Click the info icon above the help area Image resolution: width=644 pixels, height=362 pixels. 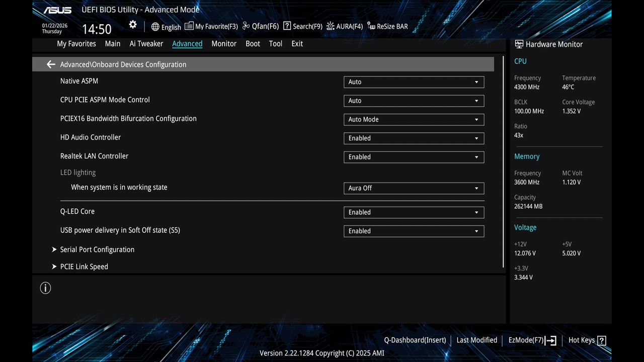(x=45, y=288)
